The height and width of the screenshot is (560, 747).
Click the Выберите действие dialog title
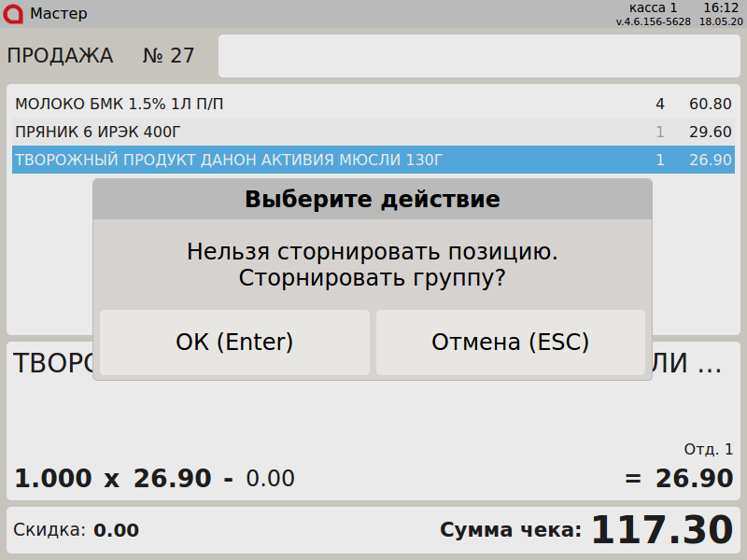point(372,199)
